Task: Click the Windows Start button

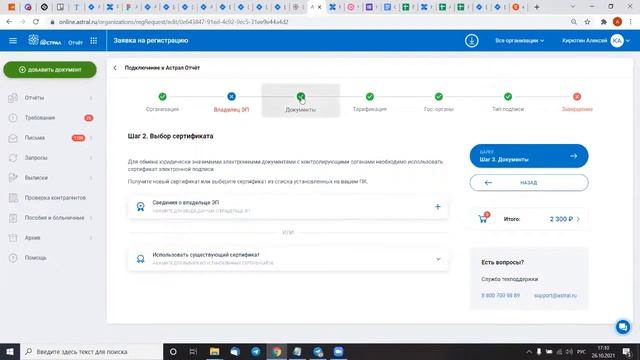Action: pos(10,351)
